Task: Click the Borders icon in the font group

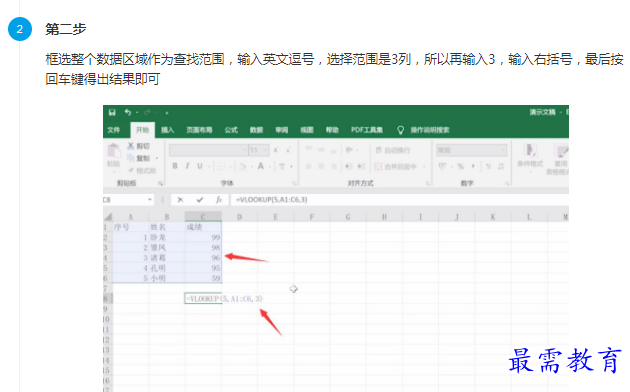Action: coord(221,166)
